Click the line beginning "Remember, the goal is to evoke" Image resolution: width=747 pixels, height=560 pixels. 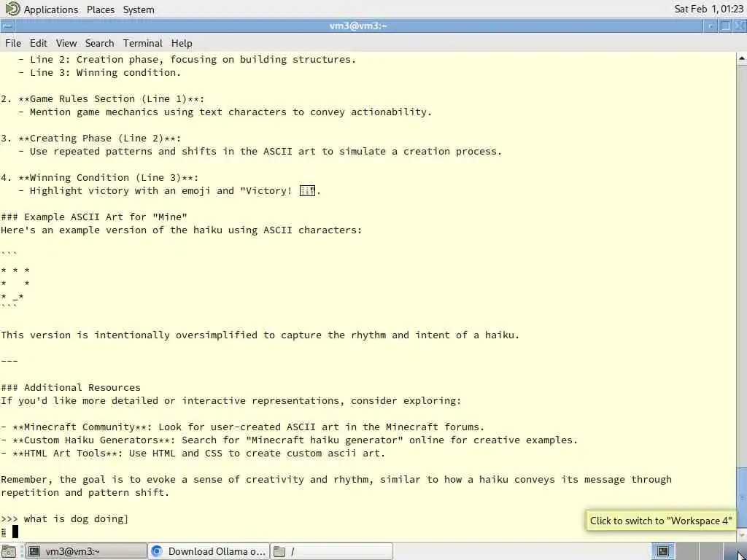pos(336,480)
